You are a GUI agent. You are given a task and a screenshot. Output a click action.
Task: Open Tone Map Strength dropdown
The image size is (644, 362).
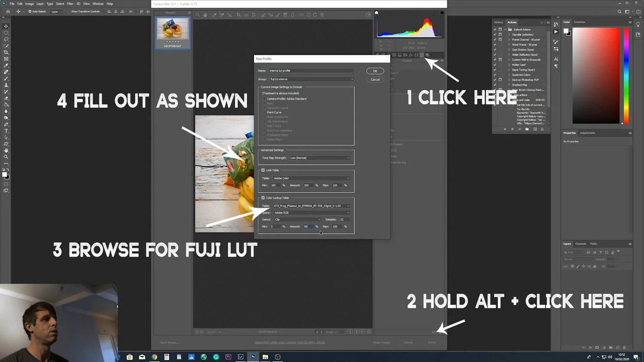click(x=319, y=158)
